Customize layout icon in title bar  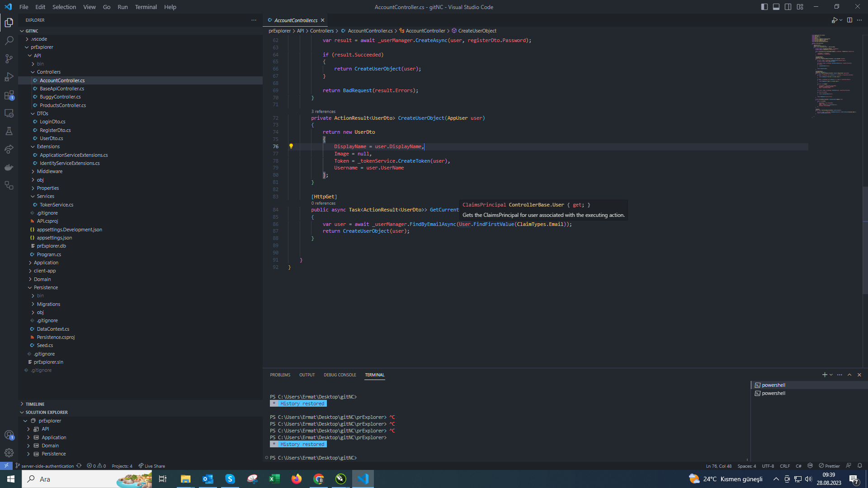click(800, 7)
